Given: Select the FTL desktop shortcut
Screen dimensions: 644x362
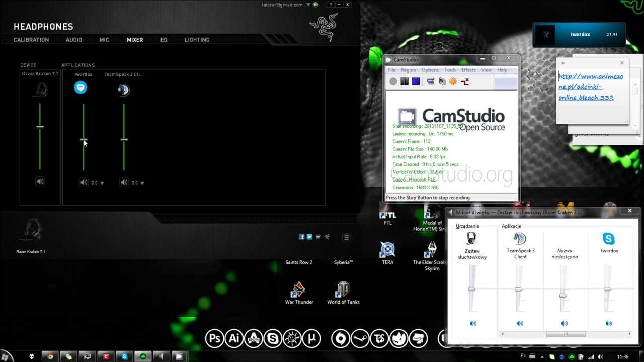Looking at the screenshot, I should click(387, 215).
